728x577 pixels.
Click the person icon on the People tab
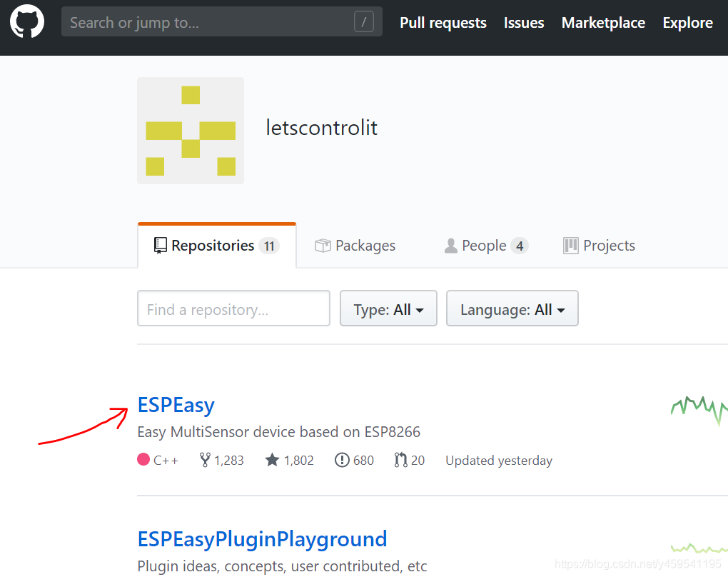click(450, 245)
